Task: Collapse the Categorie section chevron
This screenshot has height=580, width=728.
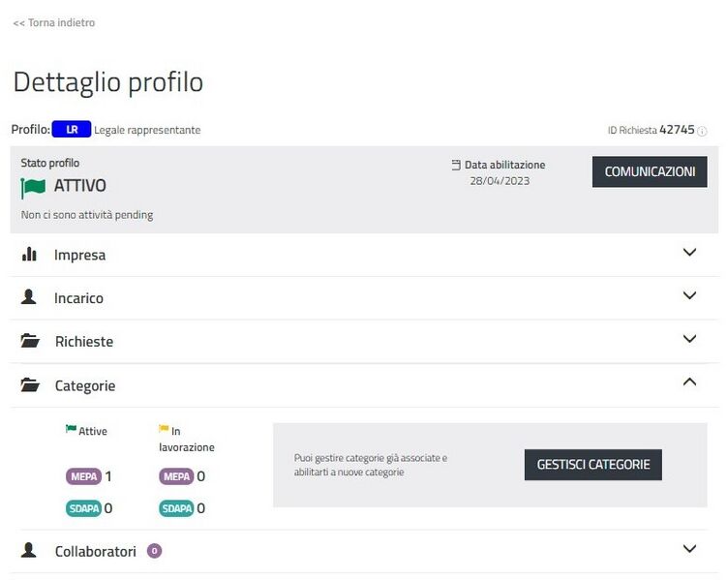Action: point(689,382)
